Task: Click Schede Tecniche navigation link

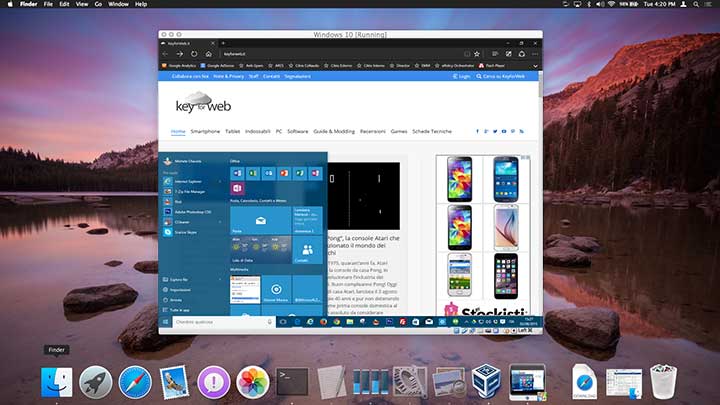Action: pyautogui.click(x=432, y=131)
